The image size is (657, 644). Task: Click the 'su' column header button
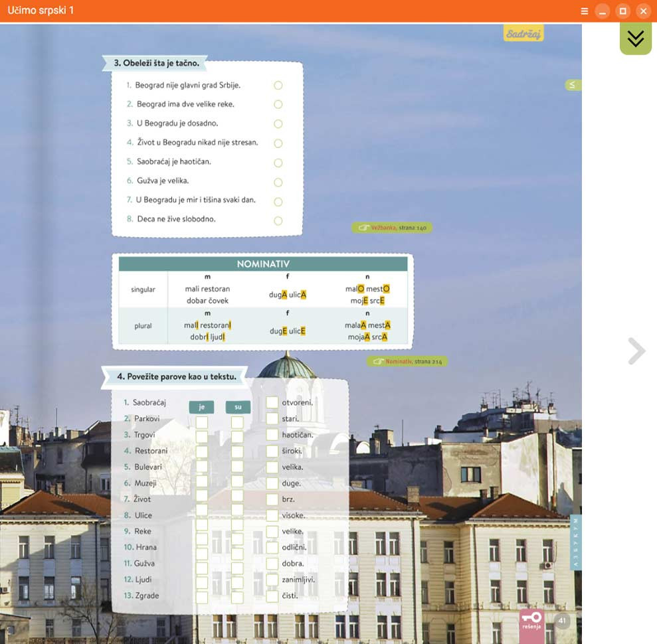click(237, 407)
